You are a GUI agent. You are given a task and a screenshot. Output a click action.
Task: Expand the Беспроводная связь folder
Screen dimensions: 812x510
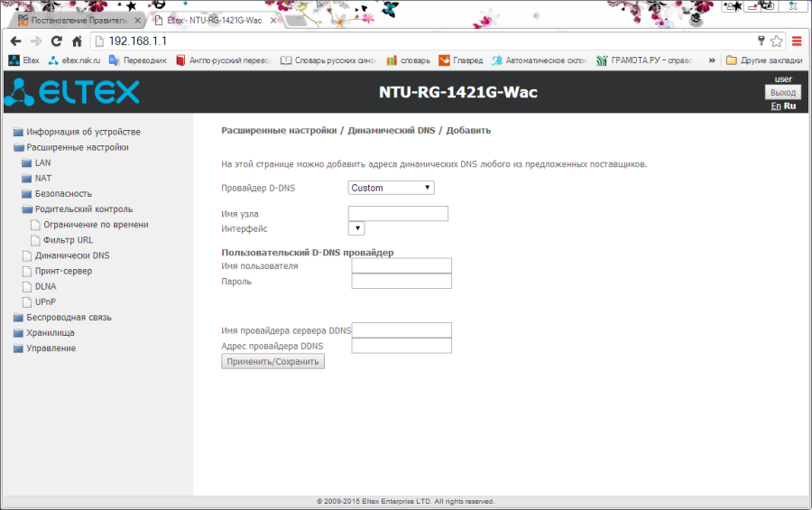(62, 317)
